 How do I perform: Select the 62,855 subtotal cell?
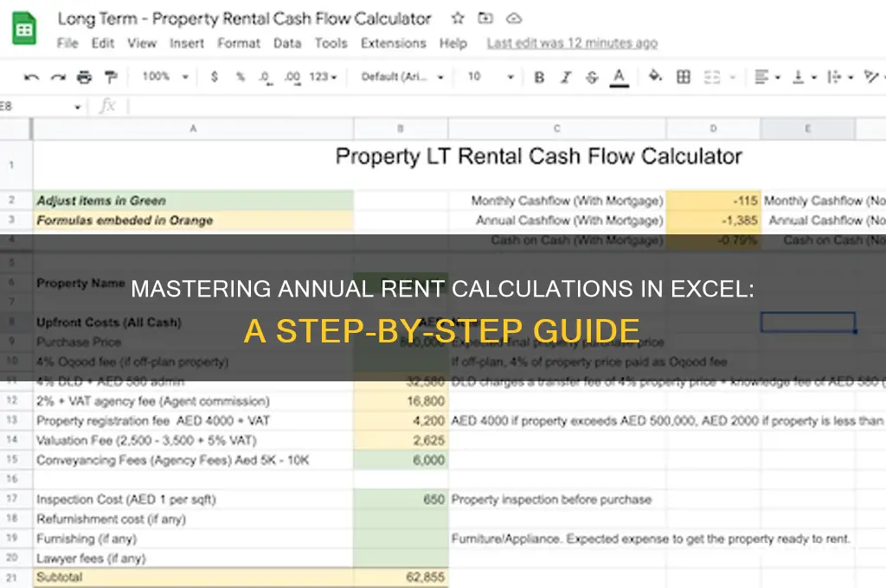pos(401,578)
